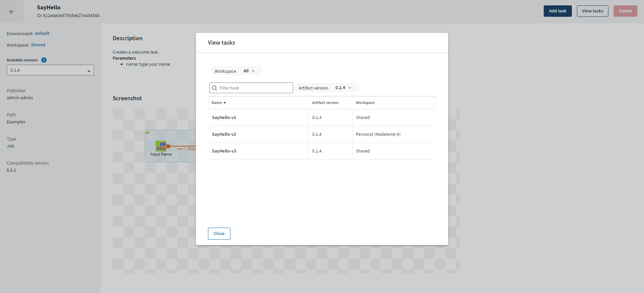Open the Available versions 0.1.4 dropdown
The image size is (644, 293).
pos(50,70)
